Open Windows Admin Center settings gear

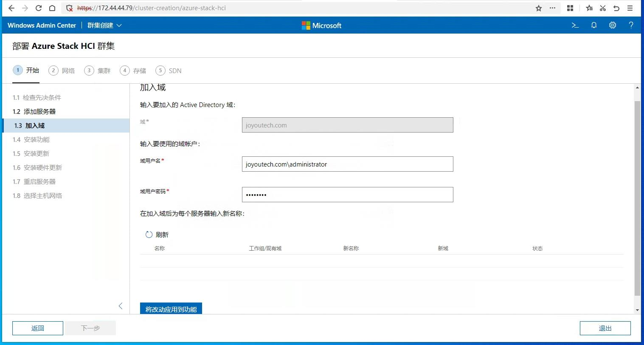coord(613,25)
